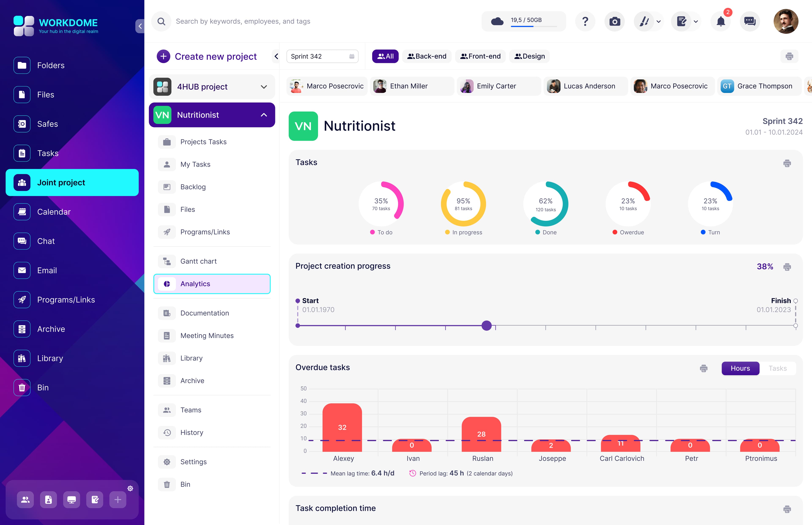Select team member Emily Carter
The image size is (812, 525).
click(x=496, y=86)
